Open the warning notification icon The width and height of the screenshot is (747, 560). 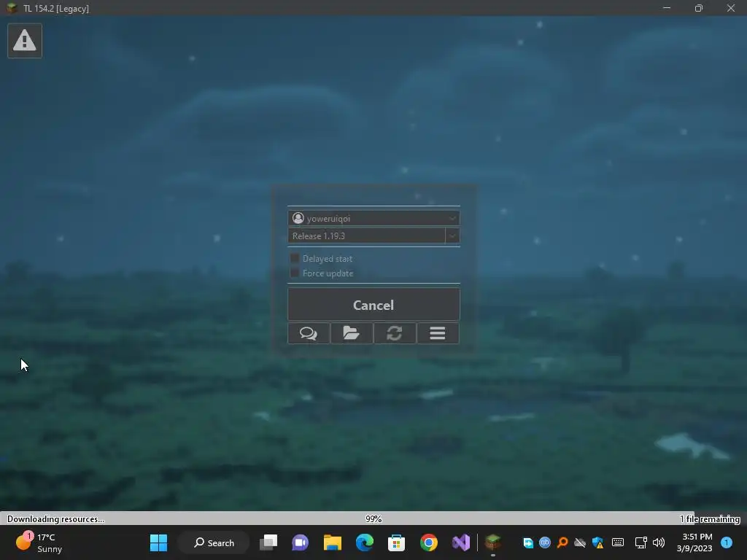coord(25,41)
